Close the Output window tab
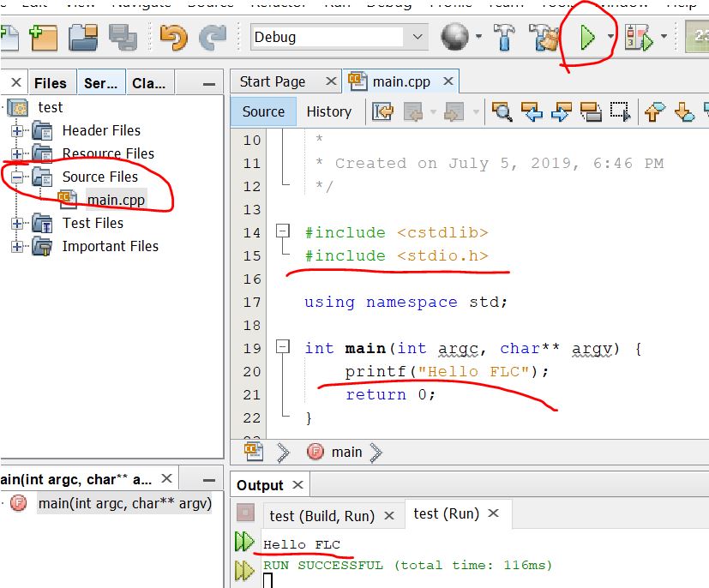Screen dimensions: 709x588 [297, 485]
